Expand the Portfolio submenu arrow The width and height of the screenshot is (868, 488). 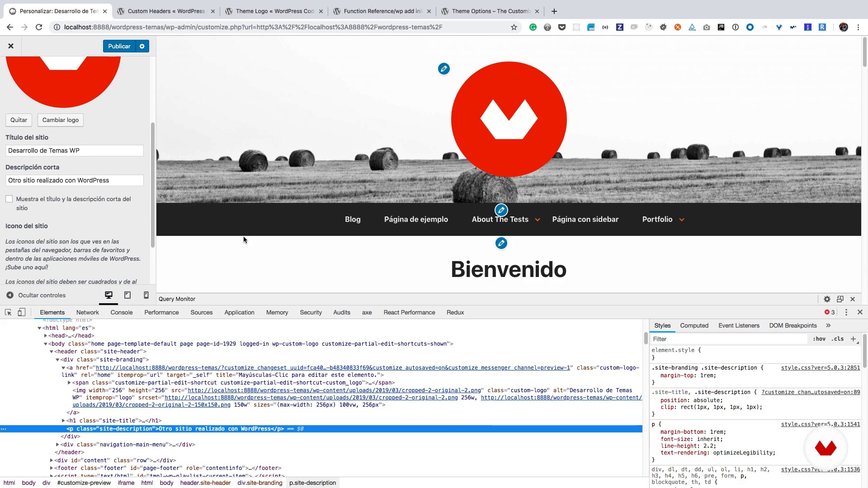point(682,220)
